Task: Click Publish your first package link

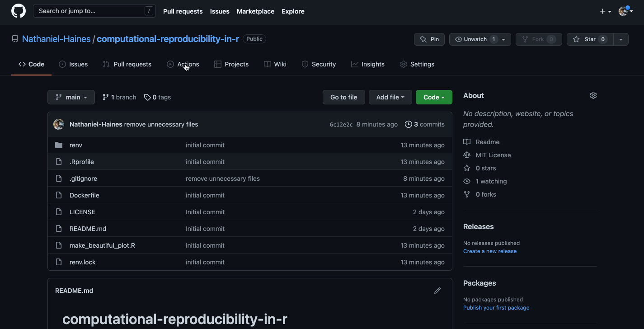Action: click(x=496, y=308)
